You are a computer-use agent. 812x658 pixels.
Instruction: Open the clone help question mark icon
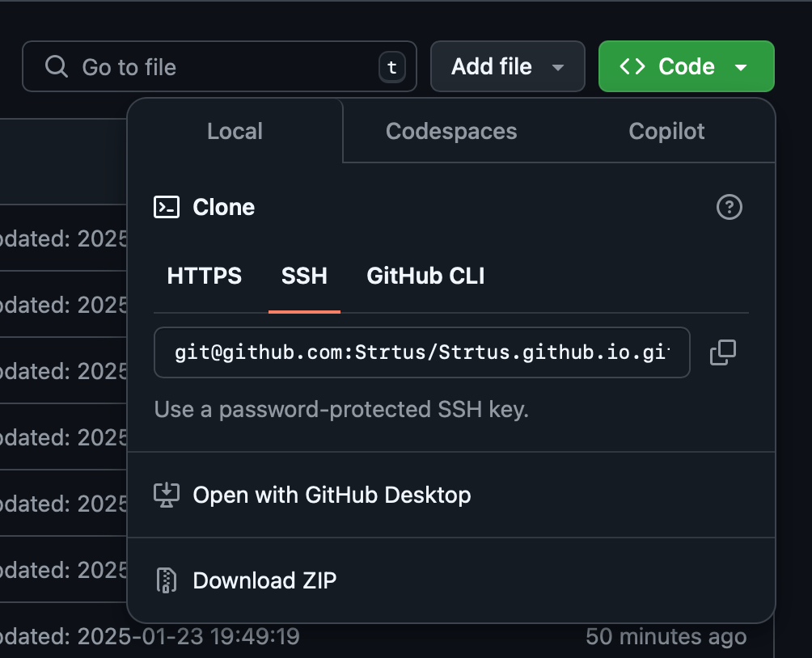click(x=729, y=208)
